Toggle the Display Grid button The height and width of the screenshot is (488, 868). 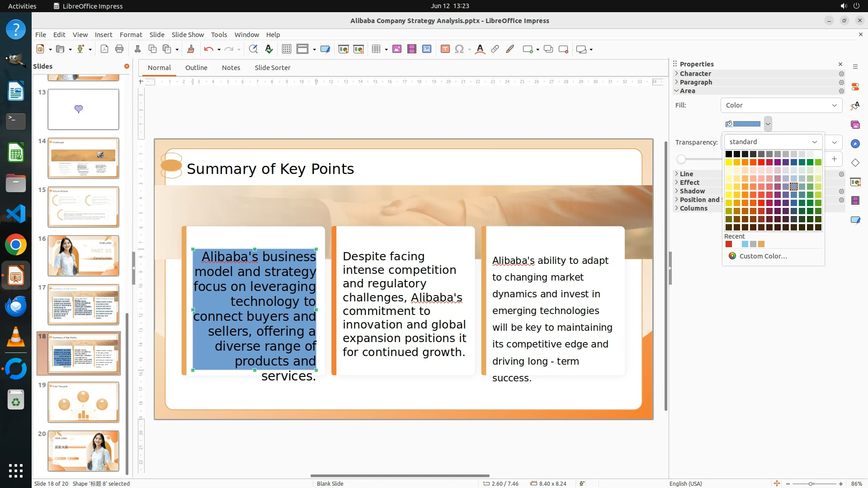tap(286, 49)
